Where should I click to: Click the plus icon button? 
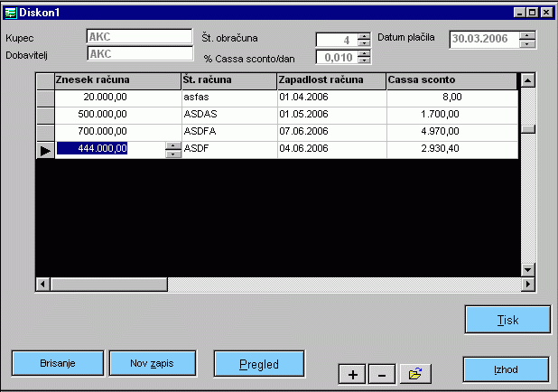pos(351,374)
